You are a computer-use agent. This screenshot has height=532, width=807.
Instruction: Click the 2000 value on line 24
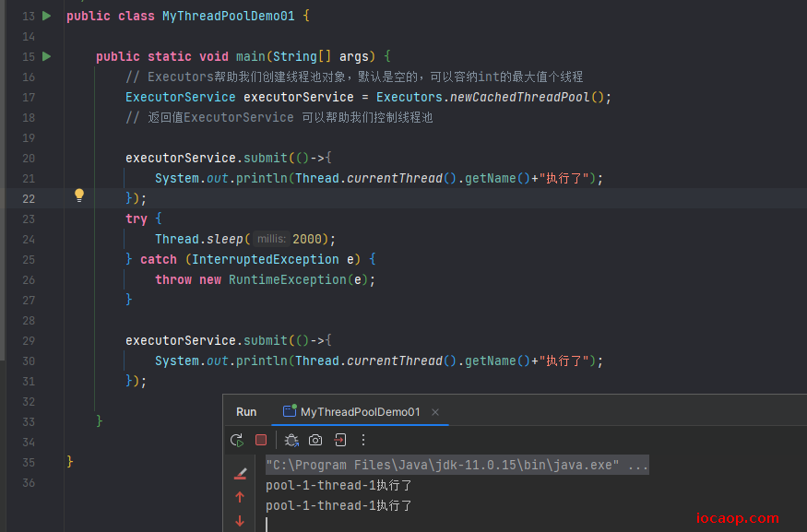click(x=307, y=239)
